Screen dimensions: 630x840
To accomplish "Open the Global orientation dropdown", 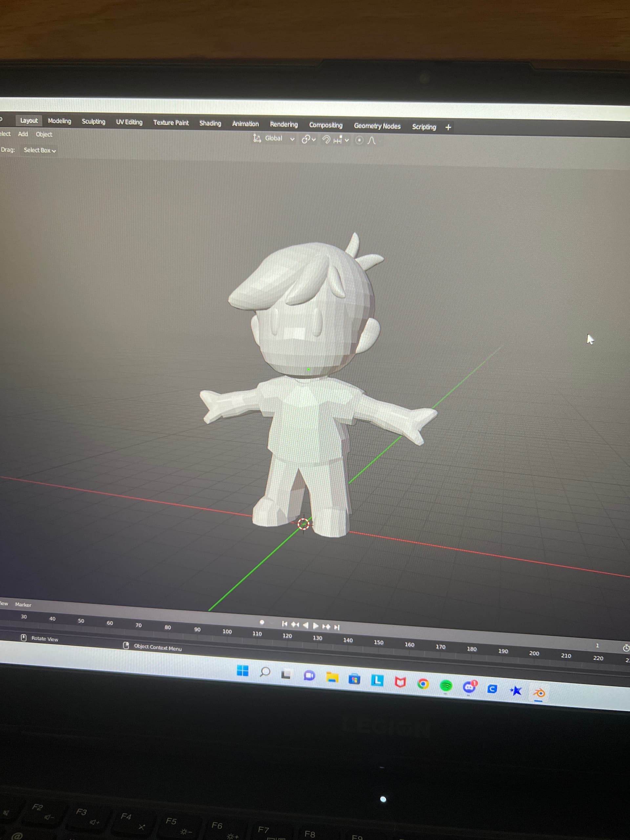I will (280, 138).
